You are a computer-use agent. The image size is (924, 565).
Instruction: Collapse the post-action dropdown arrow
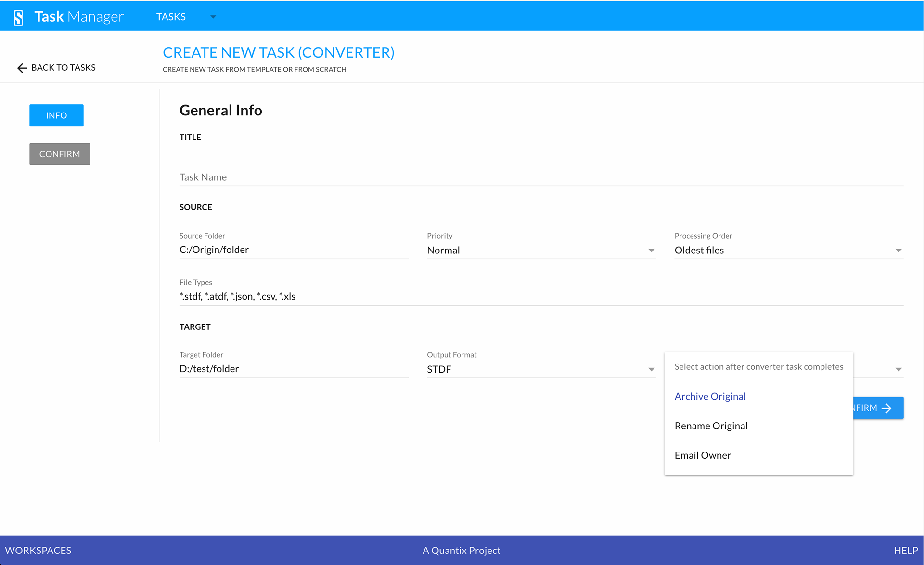(x=898, y=370)
